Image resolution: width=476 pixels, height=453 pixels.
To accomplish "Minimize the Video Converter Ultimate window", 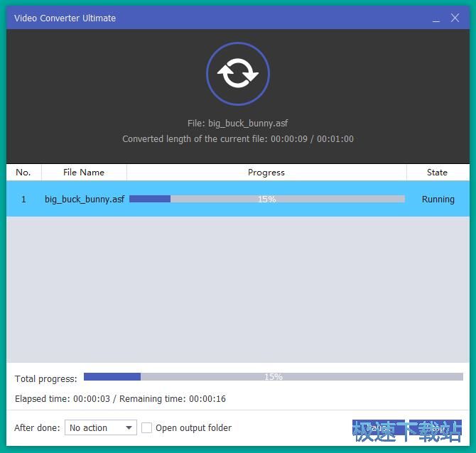I will click(436, 18).
